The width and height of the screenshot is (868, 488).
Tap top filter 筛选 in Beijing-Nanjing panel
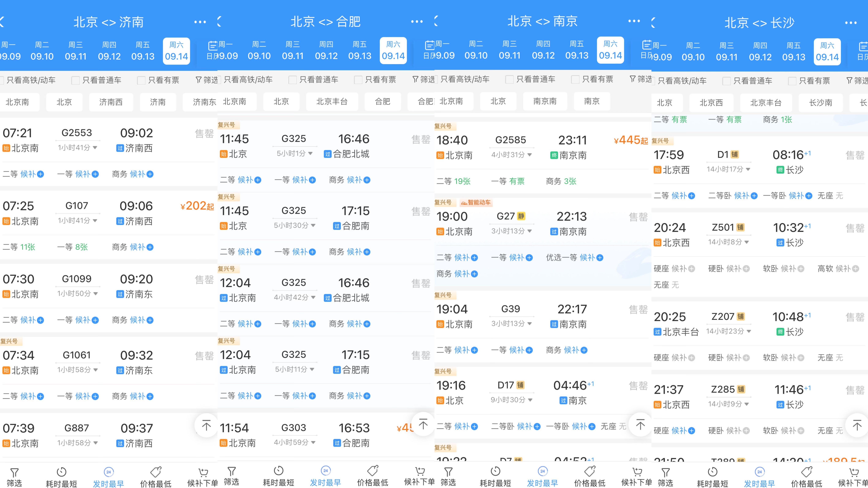tap(641, 79)
